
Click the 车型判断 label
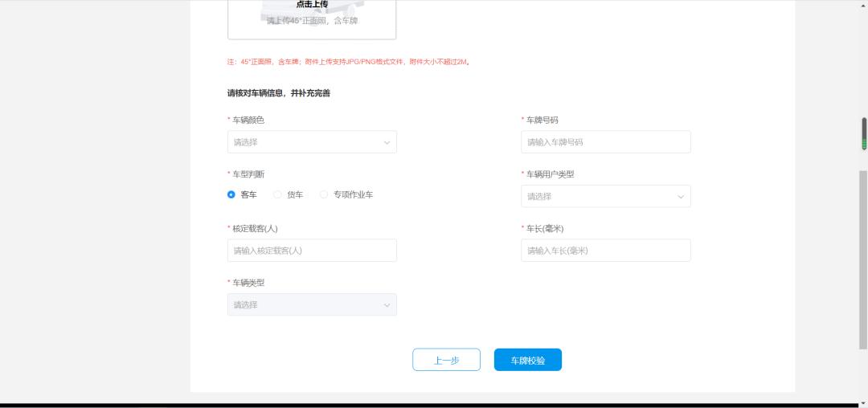pyautogui.click(x=248, y=174)
